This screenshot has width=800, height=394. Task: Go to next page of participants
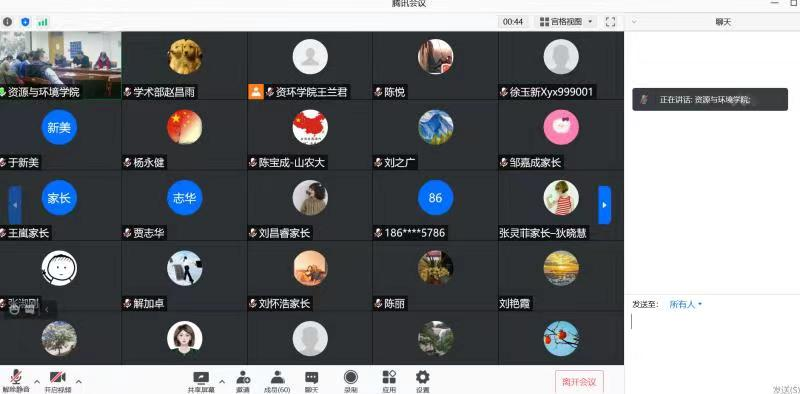point(604,205)
